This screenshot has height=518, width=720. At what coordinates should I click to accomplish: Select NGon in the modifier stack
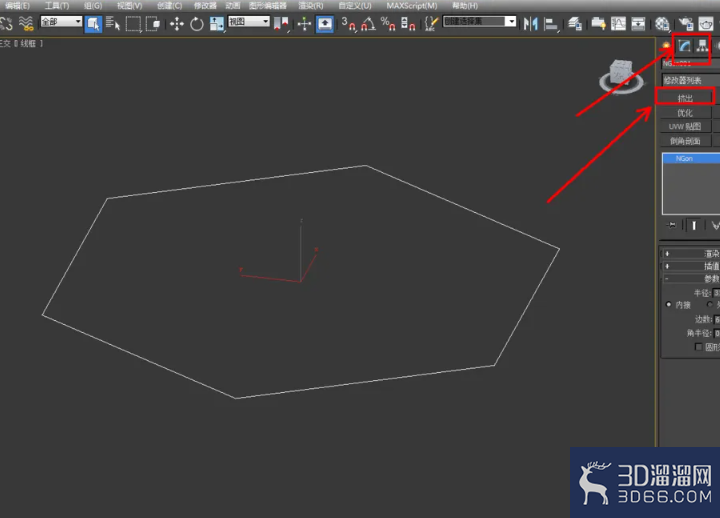click(691, 158)
